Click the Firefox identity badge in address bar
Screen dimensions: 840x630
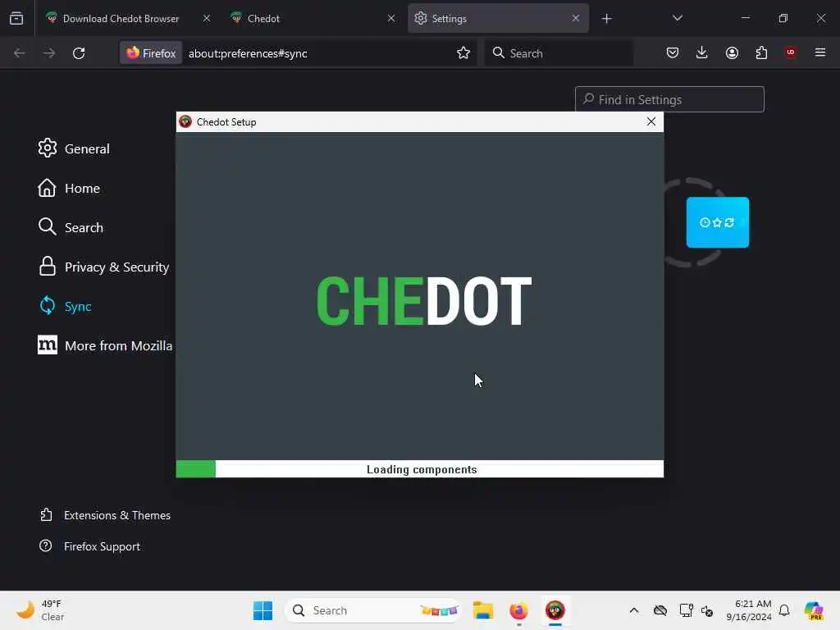151,53
